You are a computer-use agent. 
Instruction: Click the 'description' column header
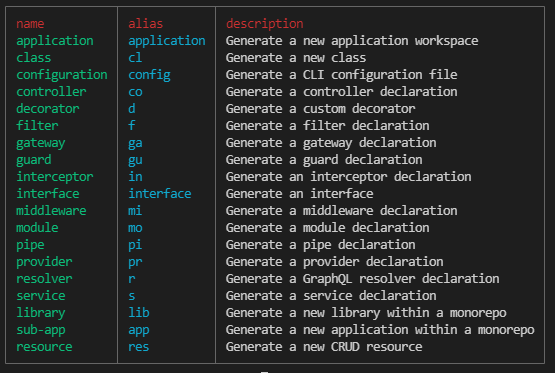pos(264,24)
